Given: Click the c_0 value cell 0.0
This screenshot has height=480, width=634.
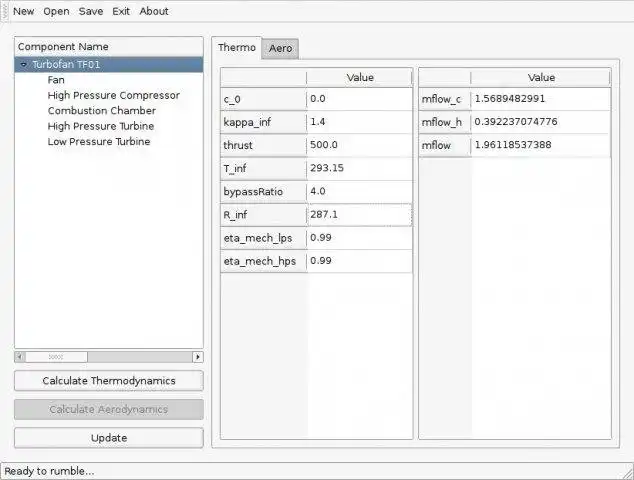Looking at the screenshot, I should [359, 99].
